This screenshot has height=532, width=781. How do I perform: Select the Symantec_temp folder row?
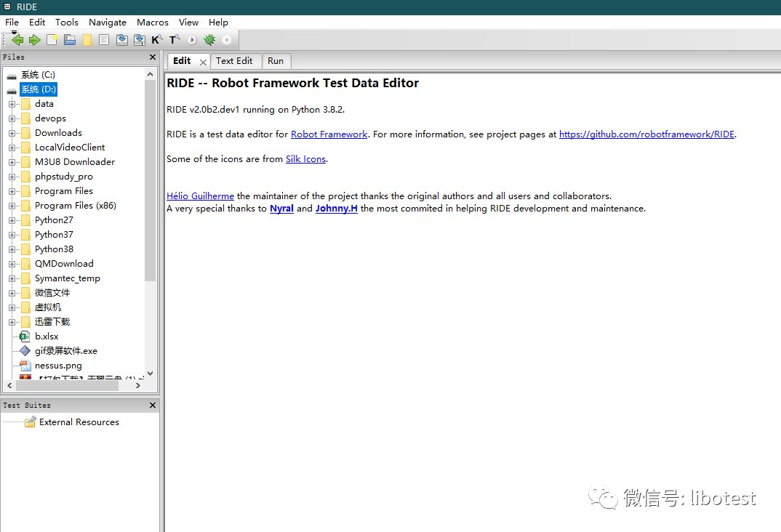[x=67, y=278]
